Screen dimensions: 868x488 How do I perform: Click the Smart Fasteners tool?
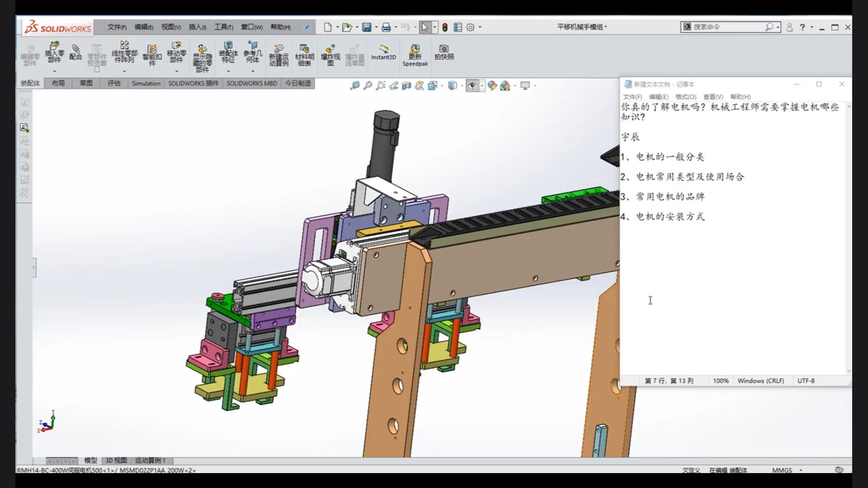pos(152,55)
